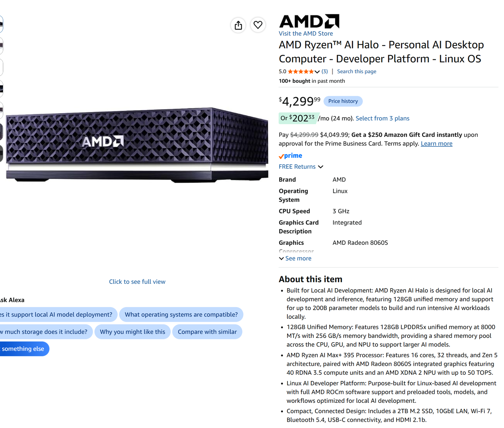Ask Alexa what operating systems are compatible

click(x=181, y=314)
